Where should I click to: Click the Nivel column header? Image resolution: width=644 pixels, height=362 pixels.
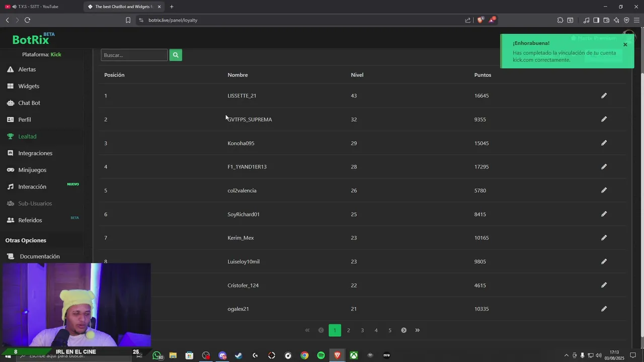pyautogui.click(x=357, y=75)
